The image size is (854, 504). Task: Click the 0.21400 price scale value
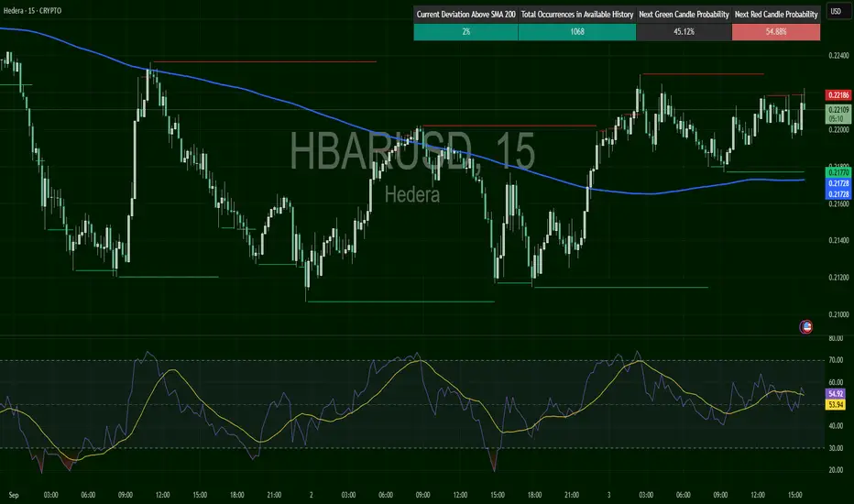pyautogui.click(x=838, y=240)
